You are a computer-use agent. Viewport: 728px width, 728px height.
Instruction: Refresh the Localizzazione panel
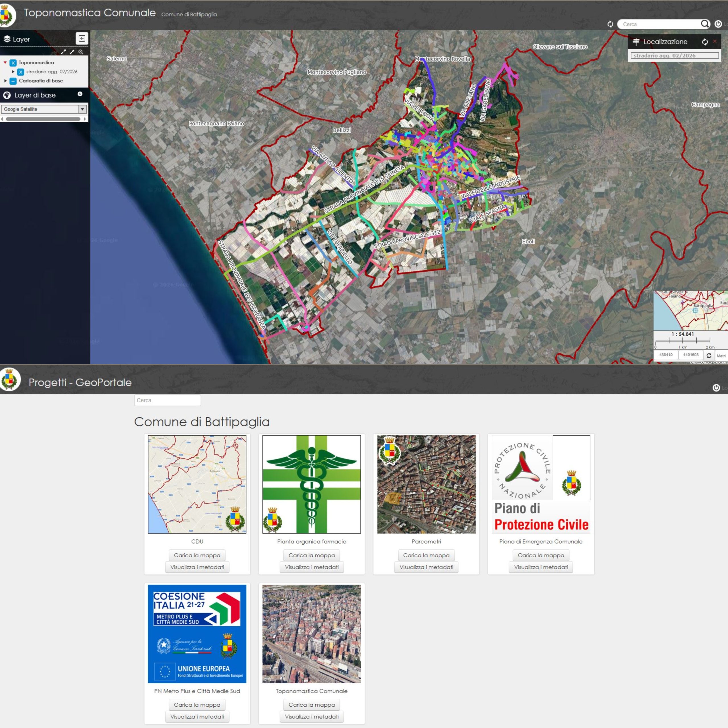click(x=705, y=42)
